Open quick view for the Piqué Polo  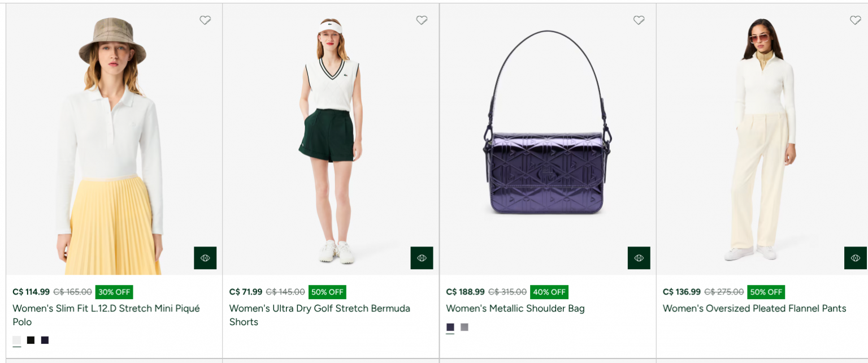205,258
